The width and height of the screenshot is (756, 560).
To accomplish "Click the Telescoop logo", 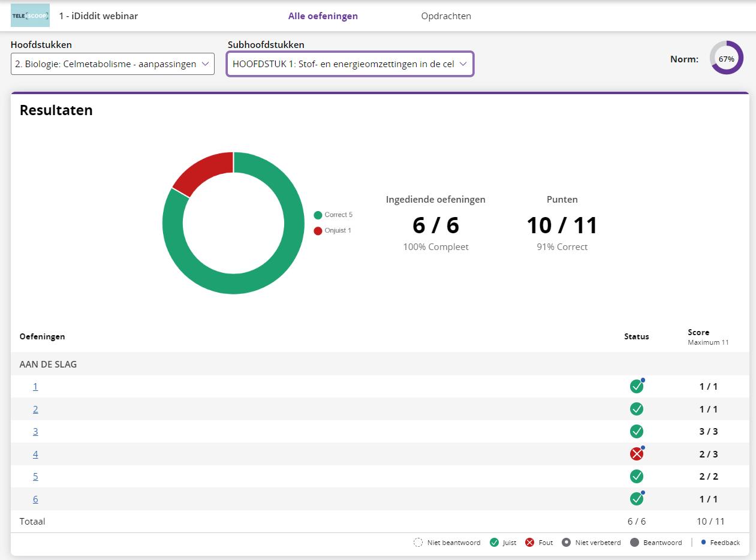I will click(x=30, y=16).
